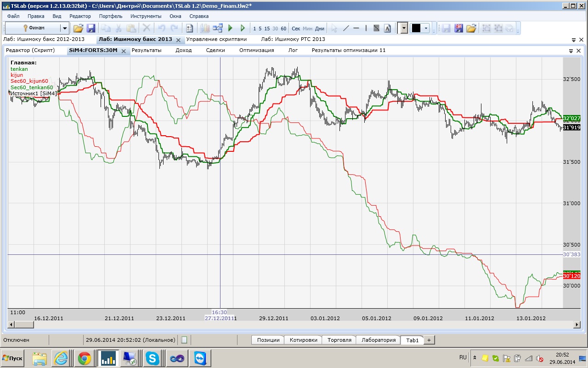Screen dimensions: 588x368
Task: Close the SiM4:FORTS:30M tab
Action: click(124, 51)
